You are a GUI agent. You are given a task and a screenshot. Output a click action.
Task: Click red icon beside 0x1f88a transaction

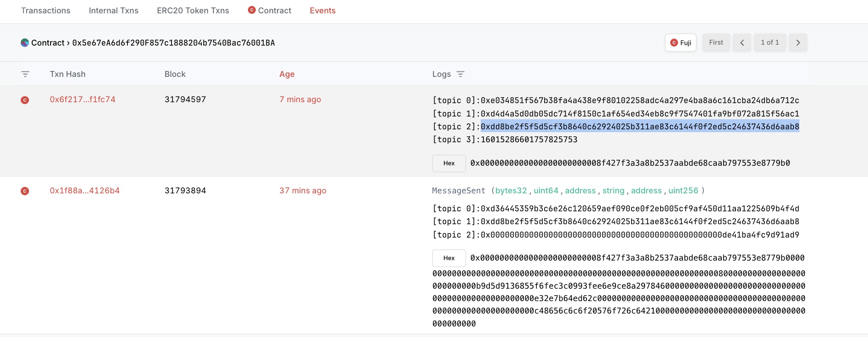click(25, 191)
